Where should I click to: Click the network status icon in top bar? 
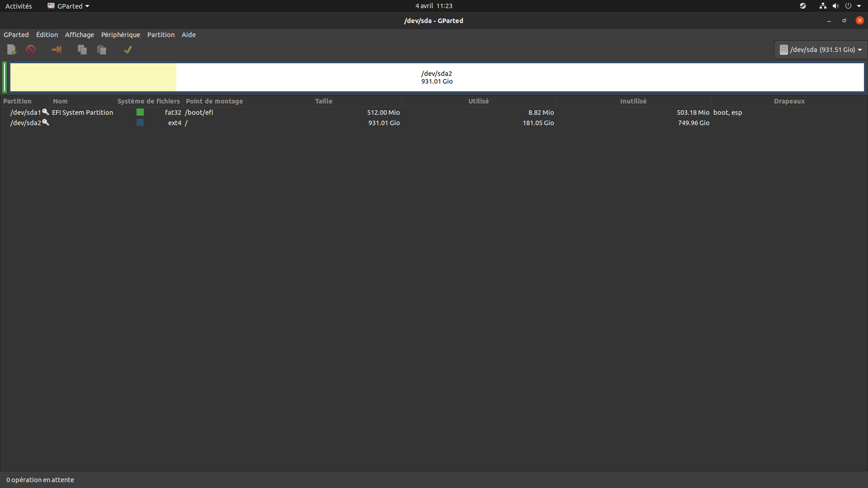pyautogui.click(x=823, y=6)
